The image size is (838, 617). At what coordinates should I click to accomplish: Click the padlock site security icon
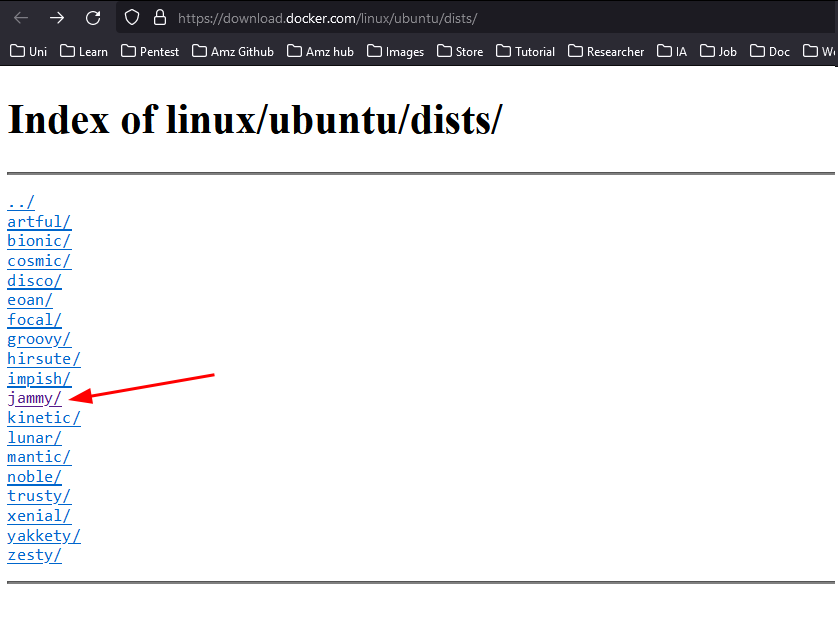point(160,18)
